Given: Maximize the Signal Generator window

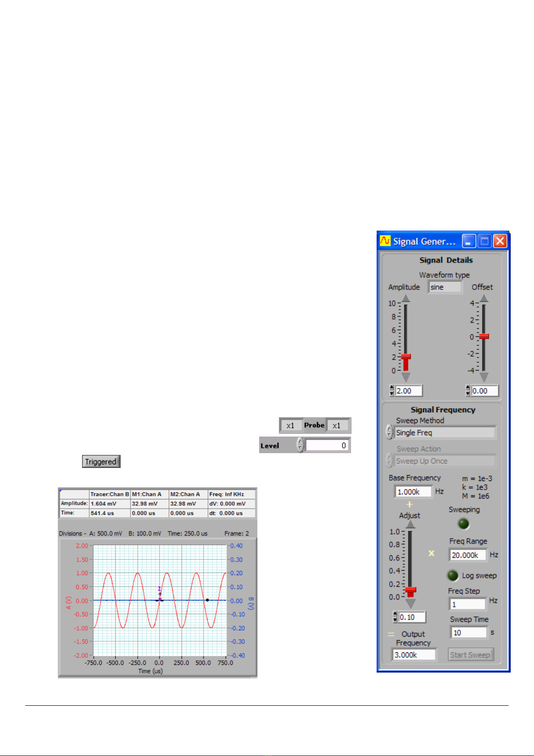Looking at the screenshot, I should tap(484, 241).
